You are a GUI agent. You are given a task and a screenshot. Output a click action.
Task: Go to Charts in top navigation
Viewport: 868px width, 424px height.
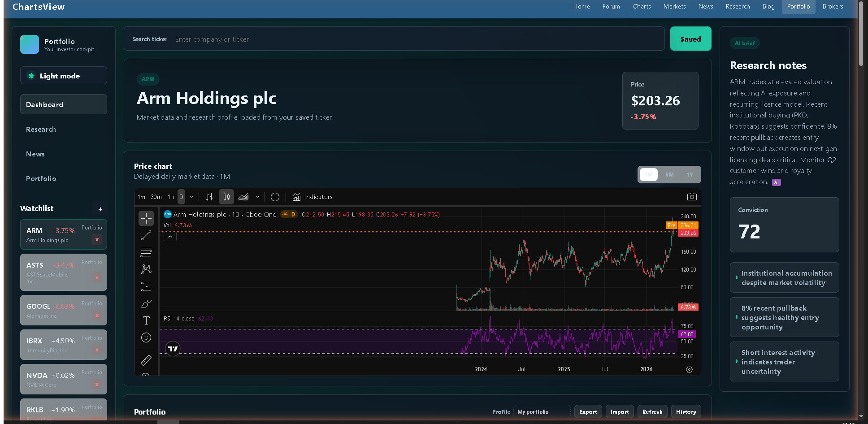(x=642, y=7)
